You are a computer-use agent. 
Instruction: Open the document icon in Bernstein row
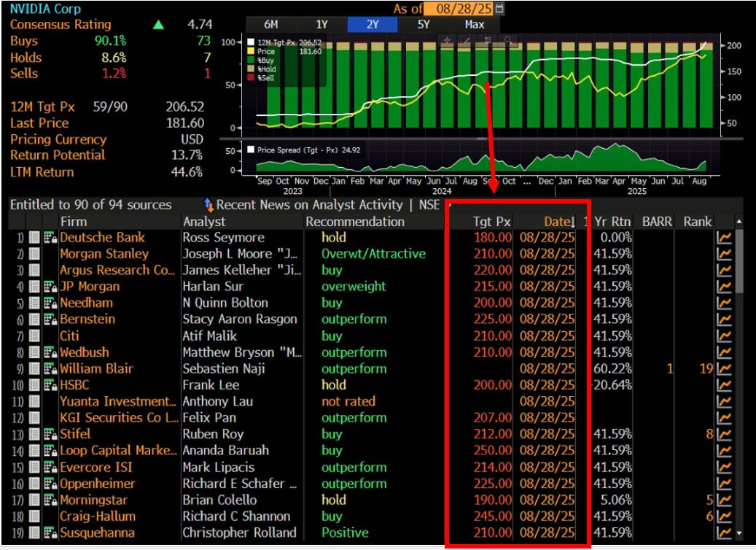tap(34, 319)
